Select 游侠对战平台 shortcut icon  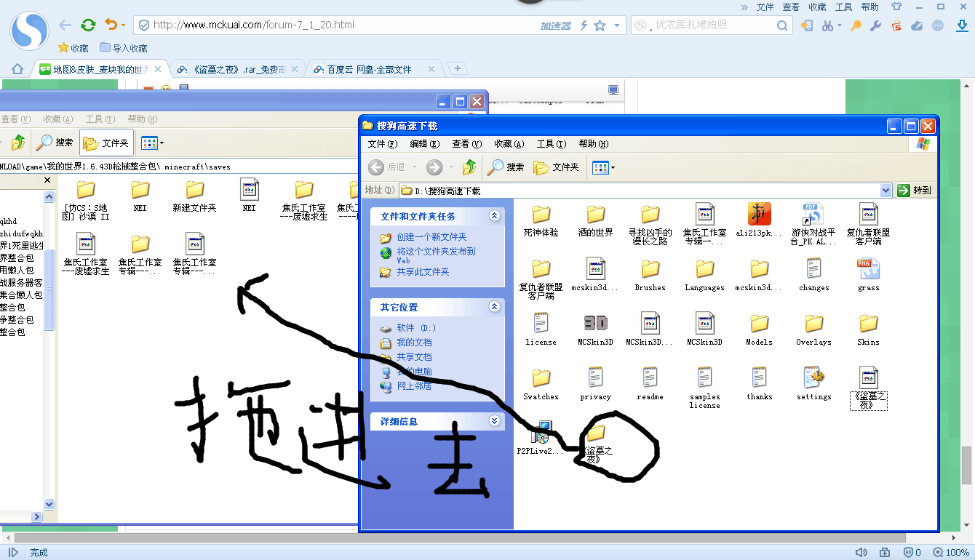[x=813, y=214]
